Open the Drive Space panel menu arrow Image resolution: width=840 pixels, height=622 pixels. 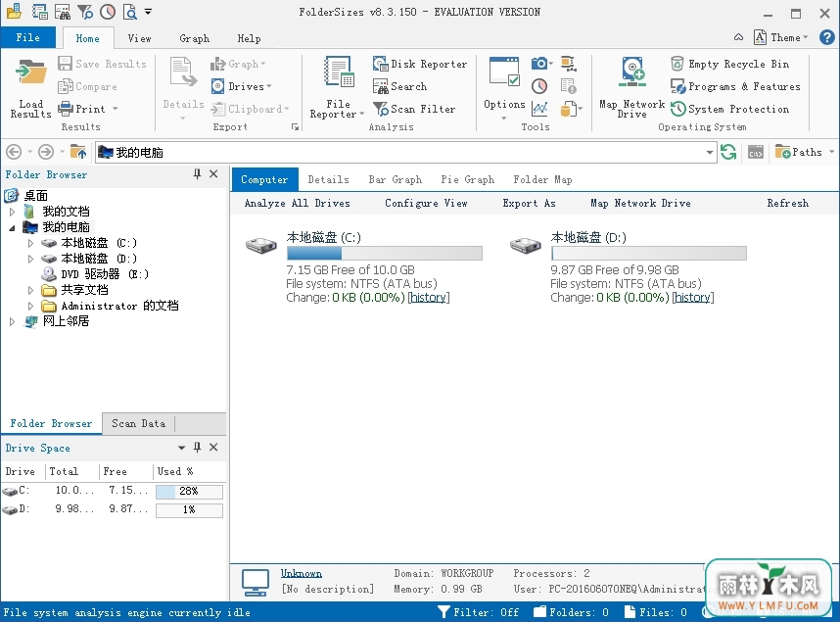(x=181, y=448)
